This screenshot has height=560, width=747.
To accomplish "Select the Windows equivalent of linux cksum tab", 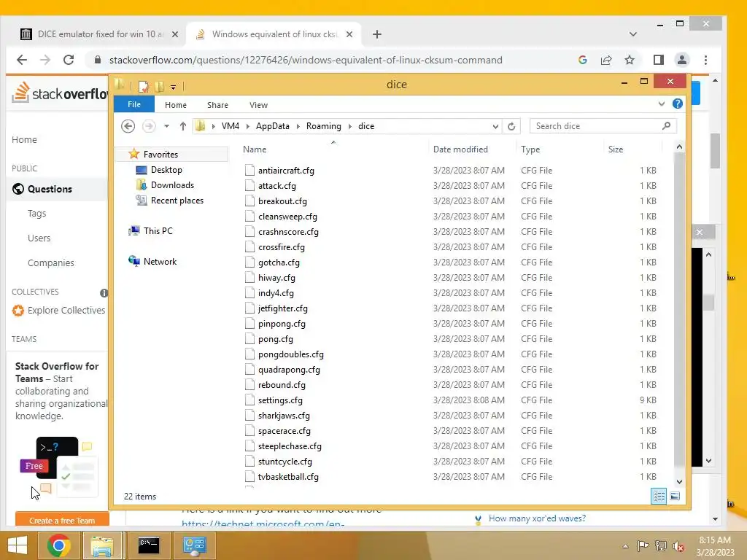I will [x=274, y=34].
